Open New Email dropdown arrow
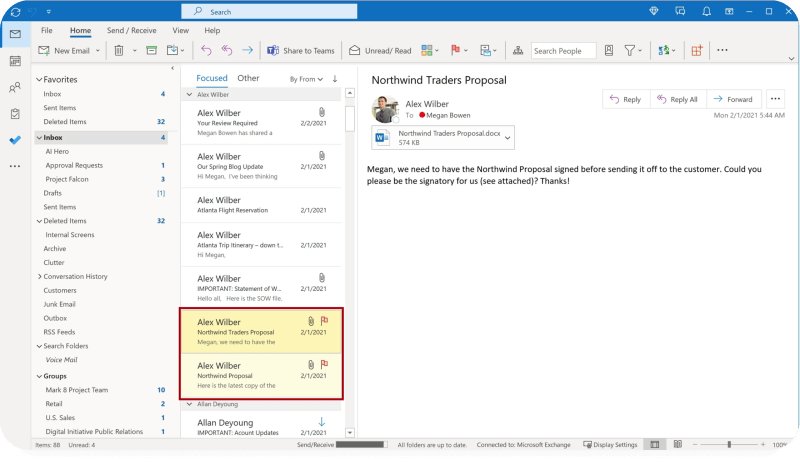 [x=97, y=51]
